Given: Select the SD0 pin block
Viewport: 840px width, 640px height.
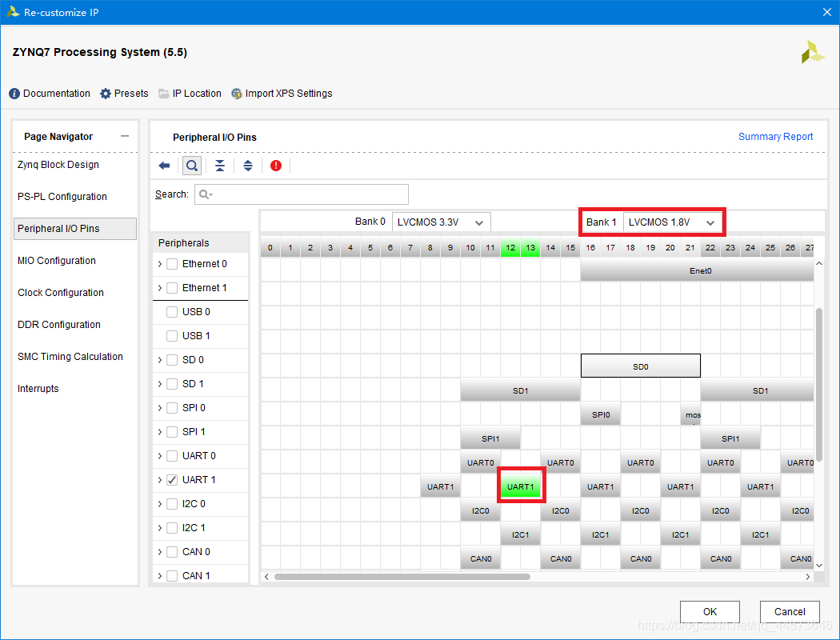Looking at the screenshot, I should (641, 366).
